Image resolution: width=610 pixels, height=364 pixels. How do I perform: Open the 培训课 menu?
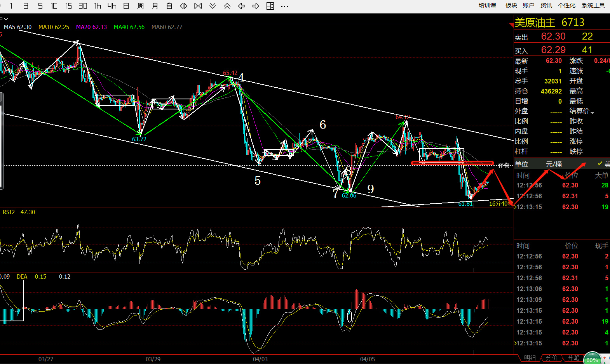(x=487, y=5)
